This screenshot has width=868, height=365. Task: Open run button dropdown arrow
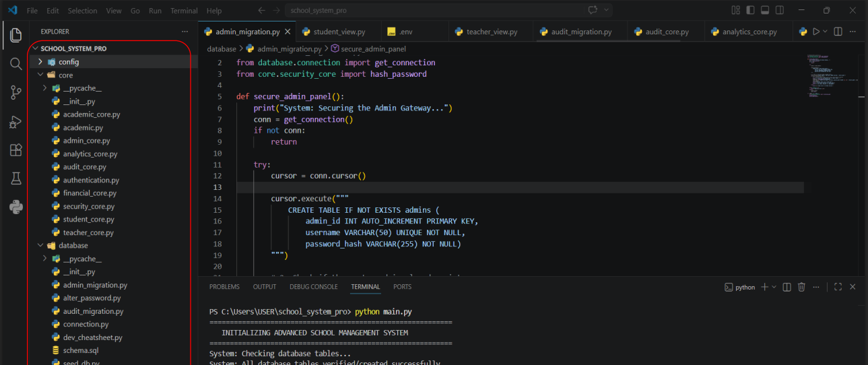tap(826, 32)
